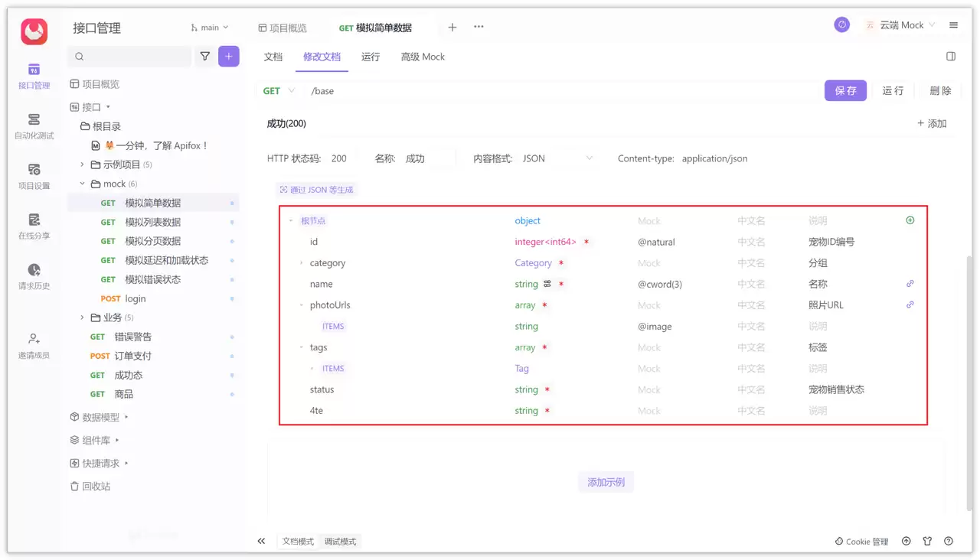Click 通过 JSON 等生成 button

click(x=316, y=190)
